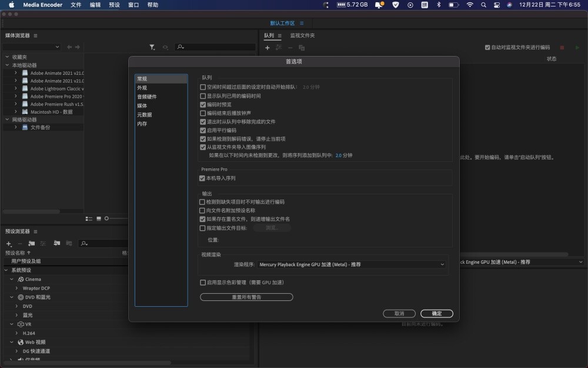Collapse the 本地驱动器 tree section

(7, 65)
